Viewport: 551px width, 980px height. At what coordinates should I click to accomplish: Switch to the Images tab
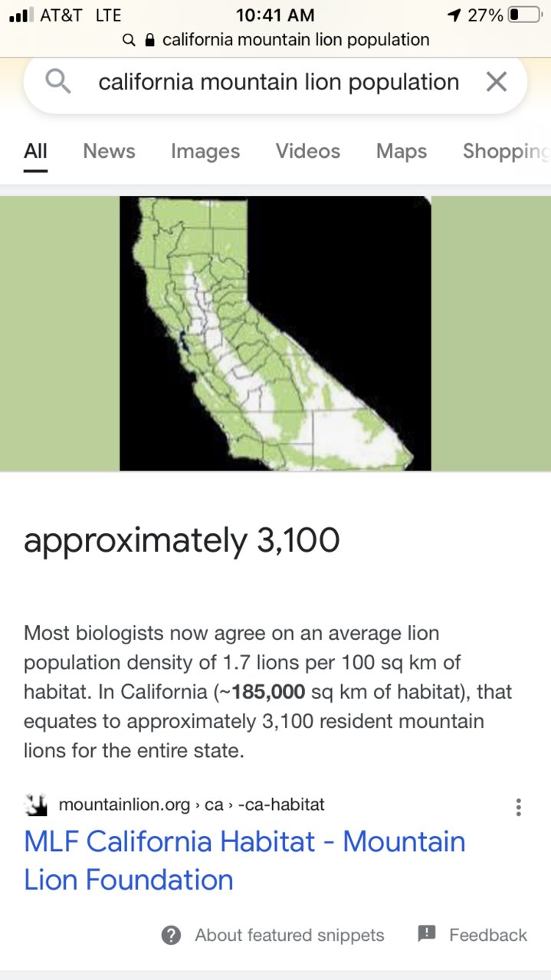205,151
